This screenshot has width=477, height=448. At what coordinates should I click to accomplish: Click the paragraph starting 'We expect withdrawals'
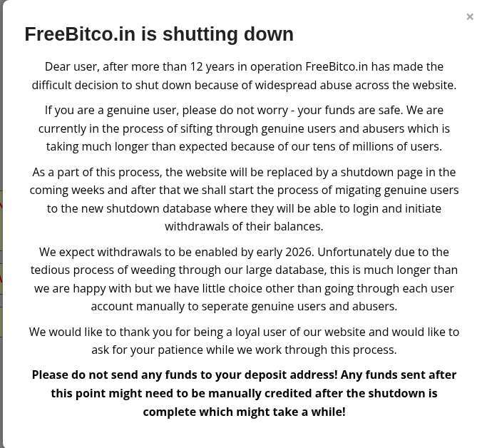click(x=244, y=279)
